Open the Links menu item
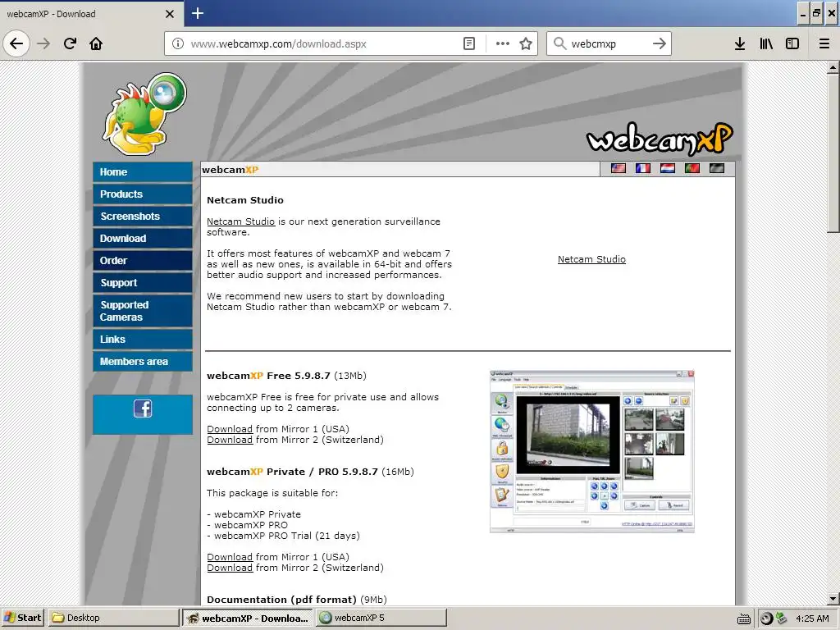The height and width of the screenshot is (630, 840). point(143,339)
